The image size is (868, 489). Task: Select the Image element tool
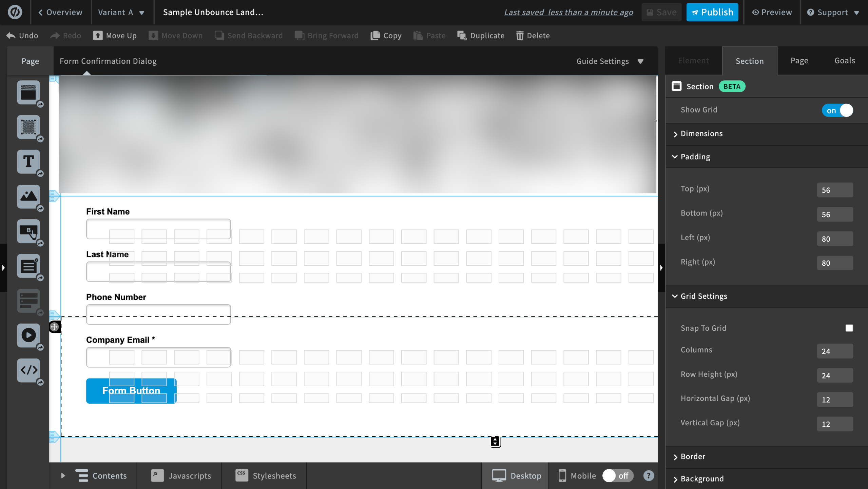coord(28,196)
